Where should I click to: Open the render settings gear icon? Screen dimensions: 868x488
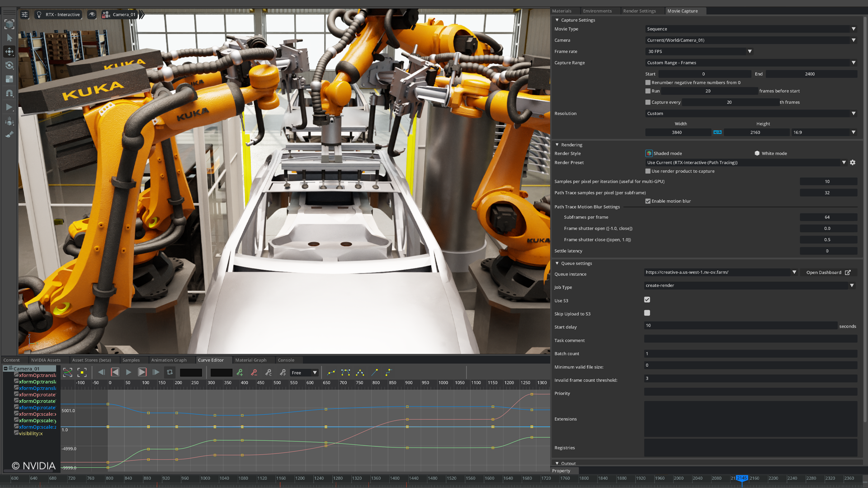click(x=853, y=163)
